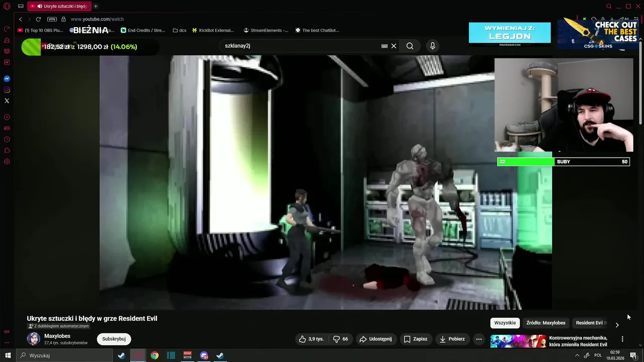Viewport: 644px width, 362px height.
Task: Start voice search with microphone icon
Action: click(432, 46)
